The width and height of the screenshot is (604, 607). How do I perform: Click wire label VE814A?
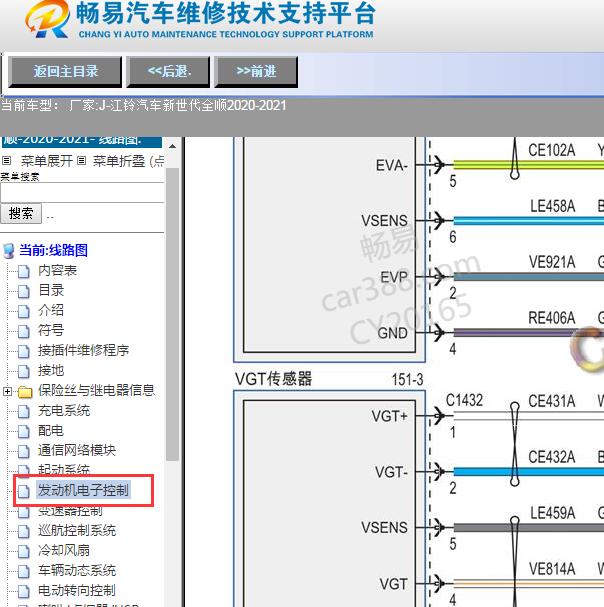[552, 569]
